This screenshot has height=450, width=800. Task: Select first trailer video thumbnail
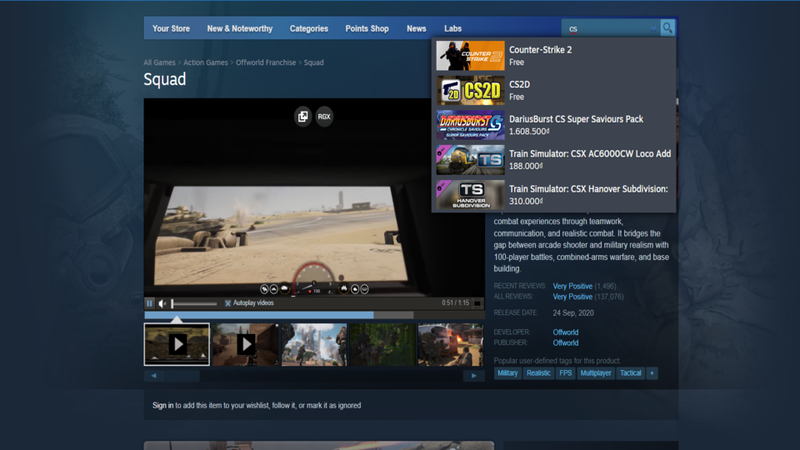pos(177,344)
